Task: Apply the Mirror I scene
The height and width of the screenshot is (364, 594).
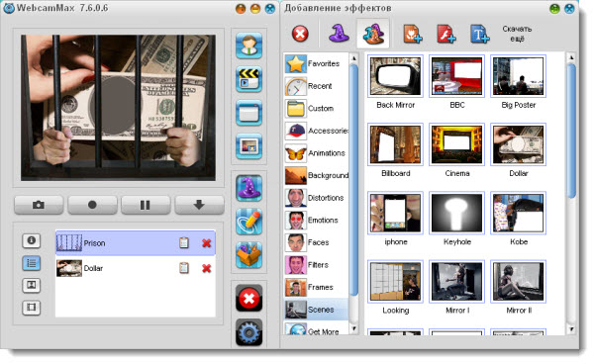Action: pos(456,282)
